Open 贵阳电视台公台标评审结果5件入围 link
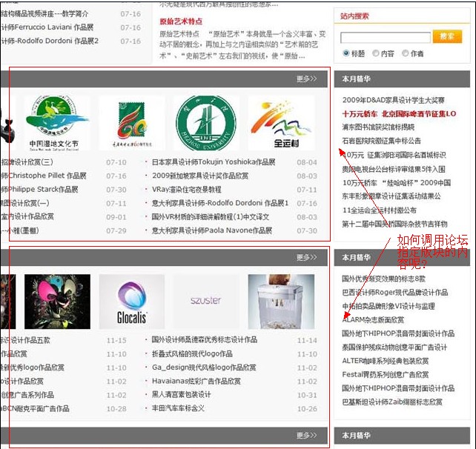This screenshot has height=449, width=476. pos(394,169)
